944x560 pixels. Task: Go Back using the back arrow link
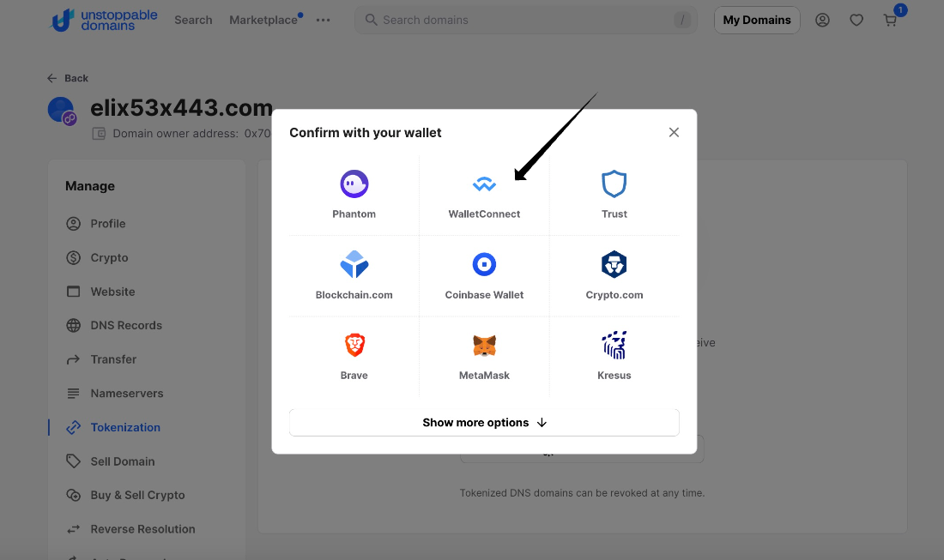[x=68, y=78]
